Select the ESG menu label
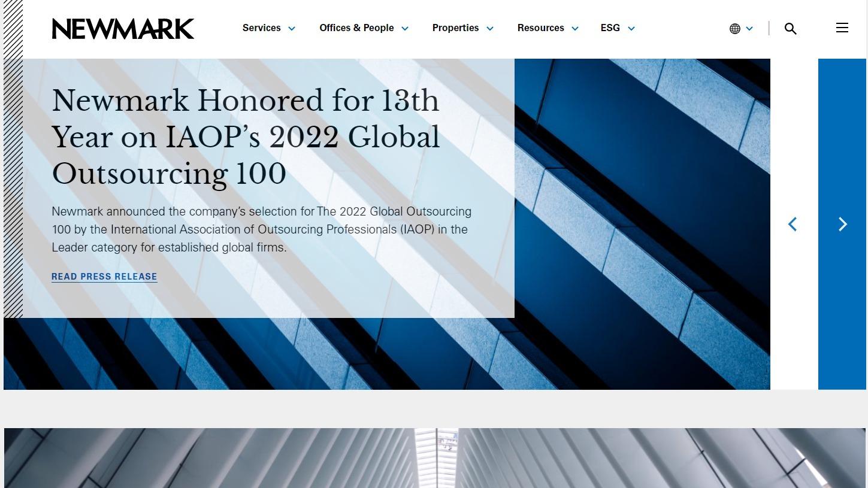The image size is (868, 488). pyautogui.click(x=610, y=28)
